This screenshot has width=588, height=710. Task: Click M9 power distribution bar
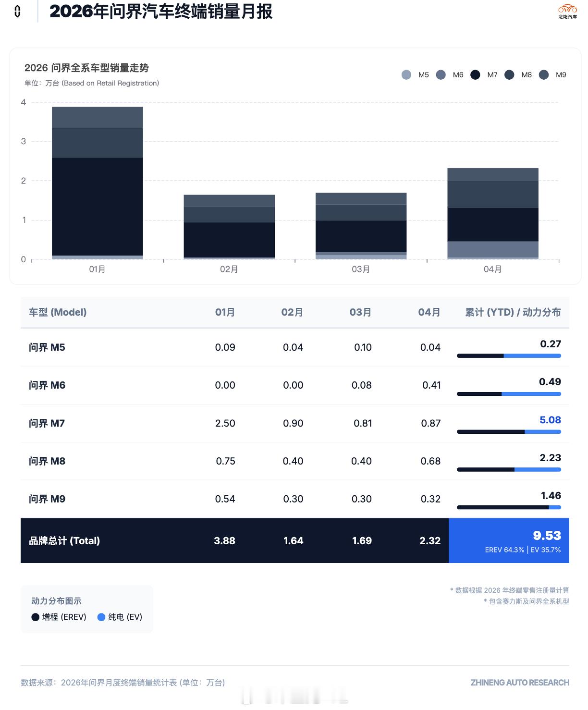click(509, 508)
